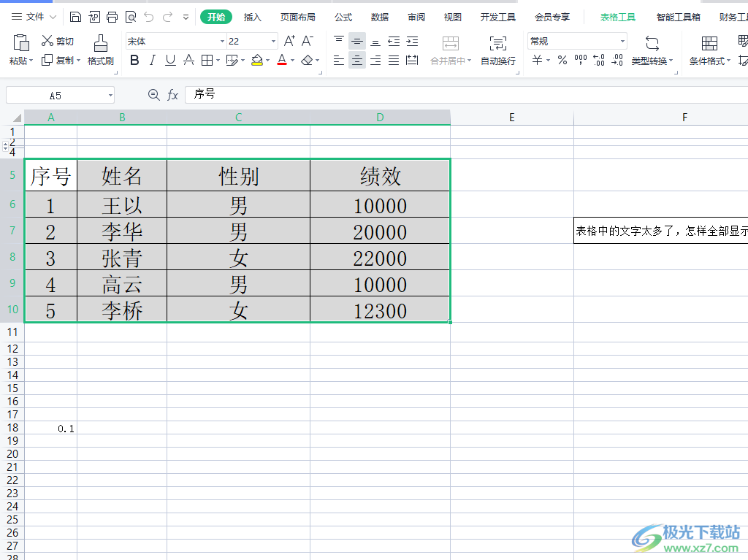Select all cells corner button
The width and height of the screenshot is (748, 560).
coord(17,118)
